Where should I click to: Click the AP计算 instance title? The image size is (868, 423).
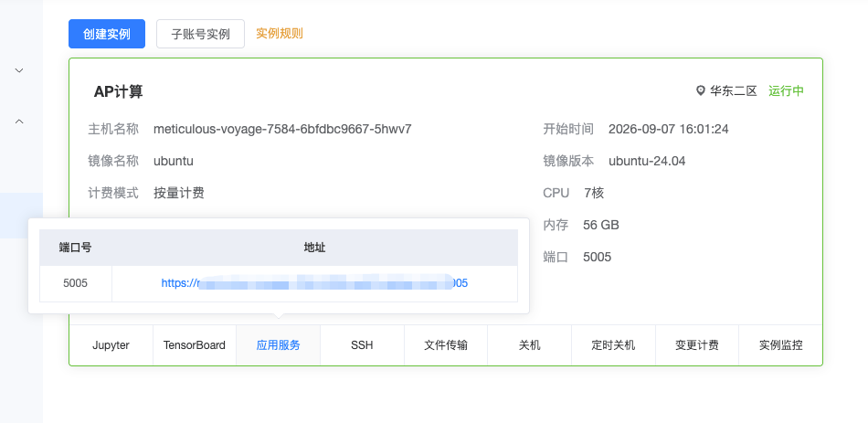tap(119, 92)
